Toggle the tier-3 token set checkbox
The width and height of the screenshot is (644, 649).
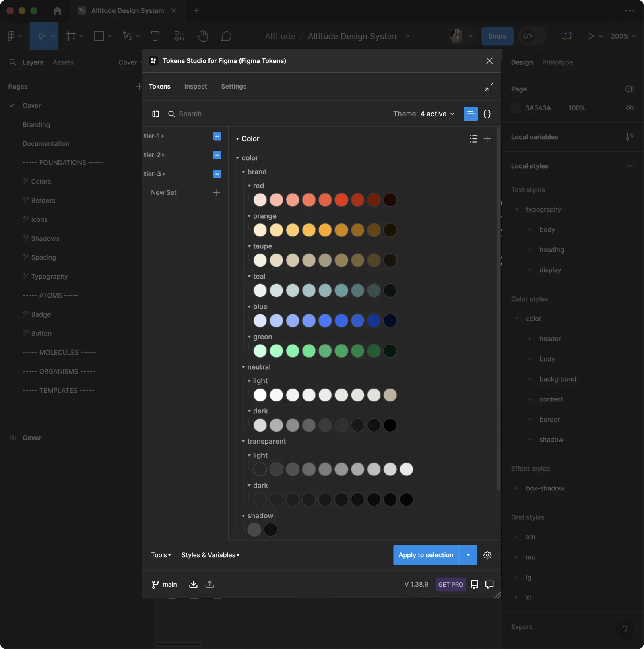click(x=217, y=174)
